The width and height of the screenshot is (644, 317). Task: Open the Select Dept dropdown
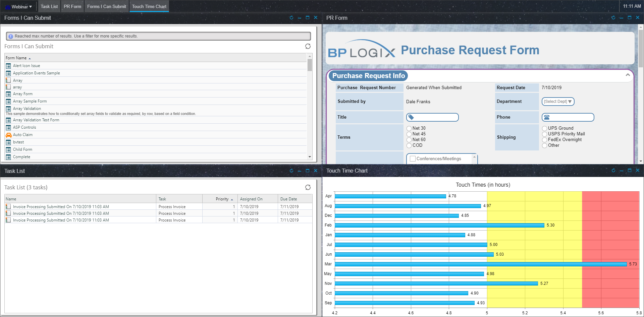558,102
